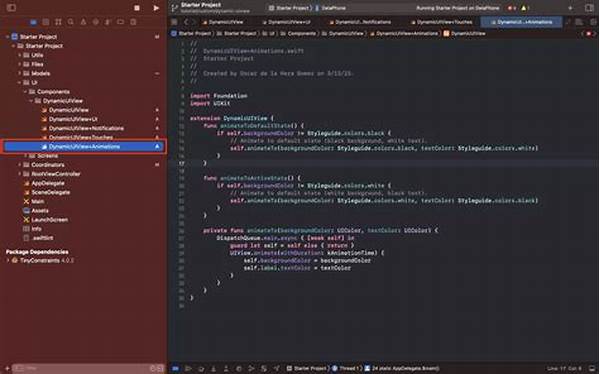Select Thread 1 in debug bar
Image resolution: width=600 pixels, height=374 pixels.
pyautogui.click(x=346, y=369)
